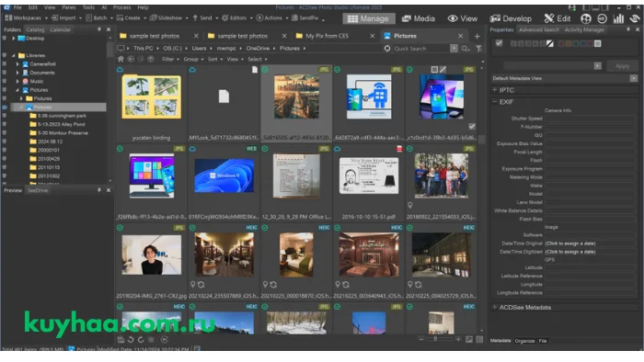
Task: Collapse the EXIF section
Action: pyautogui.click(x=495, y=102)
